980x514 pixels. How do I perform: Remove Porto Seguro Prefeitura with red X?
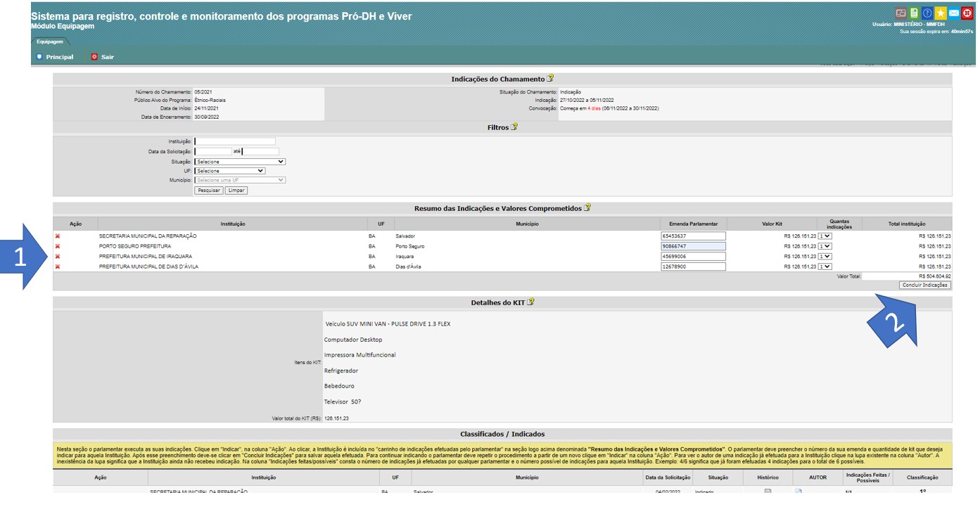58,247
